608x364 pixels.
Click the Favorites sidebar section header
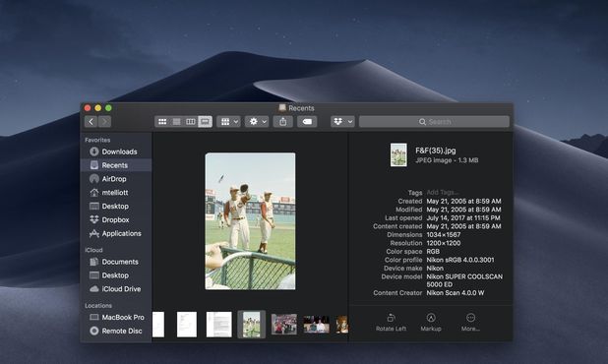coord(97,140)
